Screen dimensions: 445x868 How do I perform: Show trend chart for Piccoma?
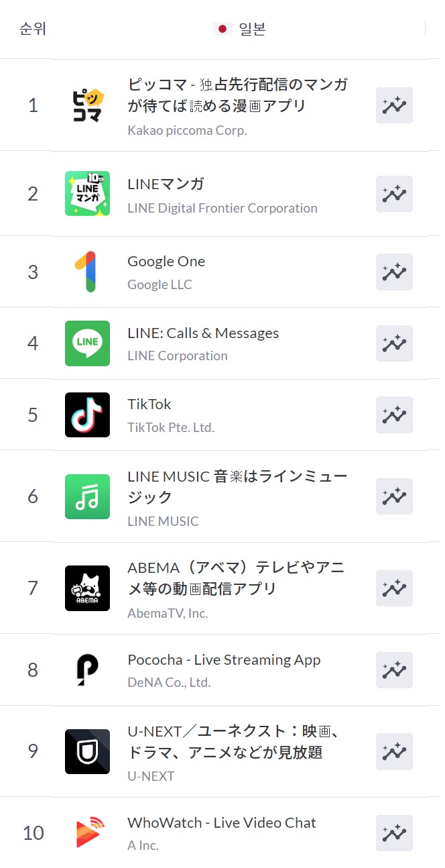tap(394, 105)
